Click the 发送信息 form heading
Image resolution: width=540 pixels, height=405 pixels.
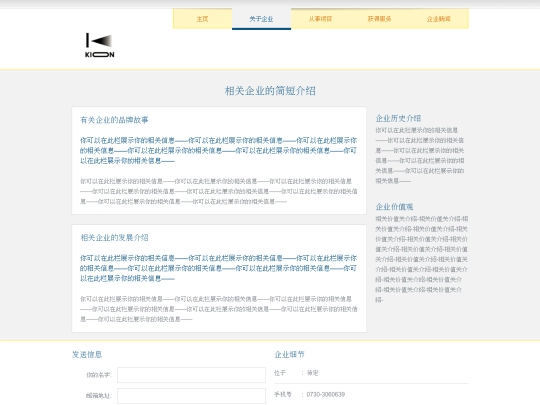click(87, 354)
